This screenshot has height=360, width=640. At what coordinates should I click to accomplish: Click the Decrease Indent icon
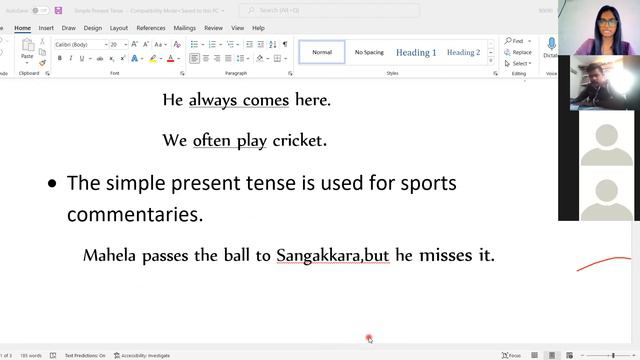pos(249,44)
